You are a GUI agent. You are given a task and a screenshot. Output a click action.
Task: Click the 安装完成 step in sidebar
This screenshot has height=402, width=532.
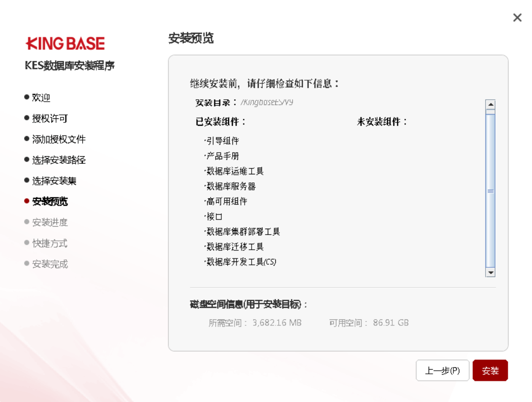tap(49, 264)
